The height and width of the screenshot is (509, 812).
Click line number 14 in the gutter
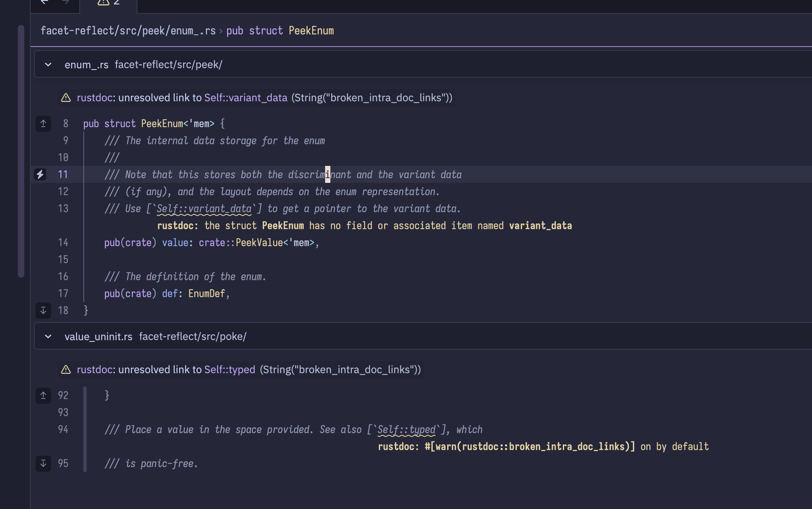pyautogui.click(x=63, y=243)
